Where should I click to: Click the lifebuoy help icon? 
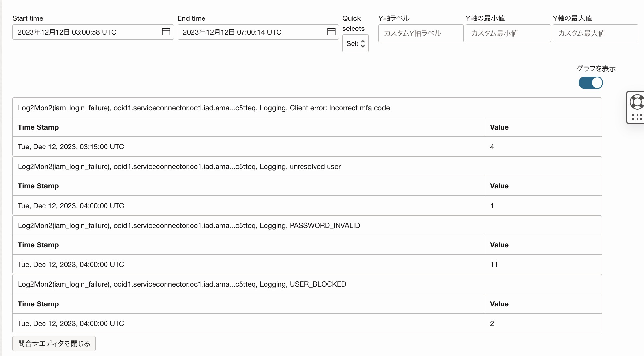[x=637, y=102]
